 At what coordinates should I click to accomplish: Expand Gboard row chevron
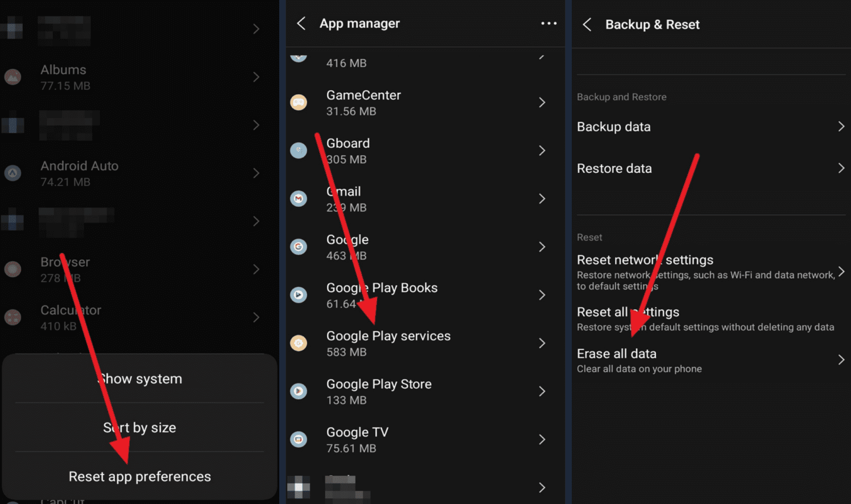click(542, 150)
